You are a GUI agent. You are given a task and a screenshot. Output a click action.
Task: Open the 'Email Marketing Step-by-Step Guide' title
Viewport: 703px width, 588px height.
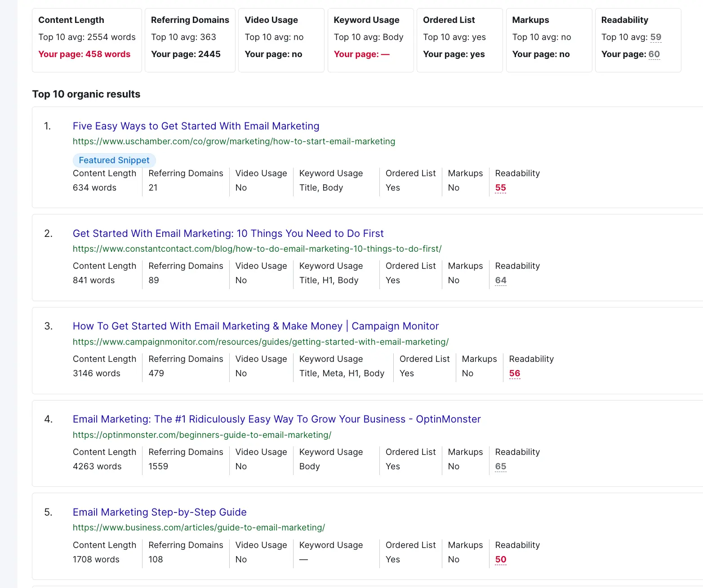(x=160, y=512)
